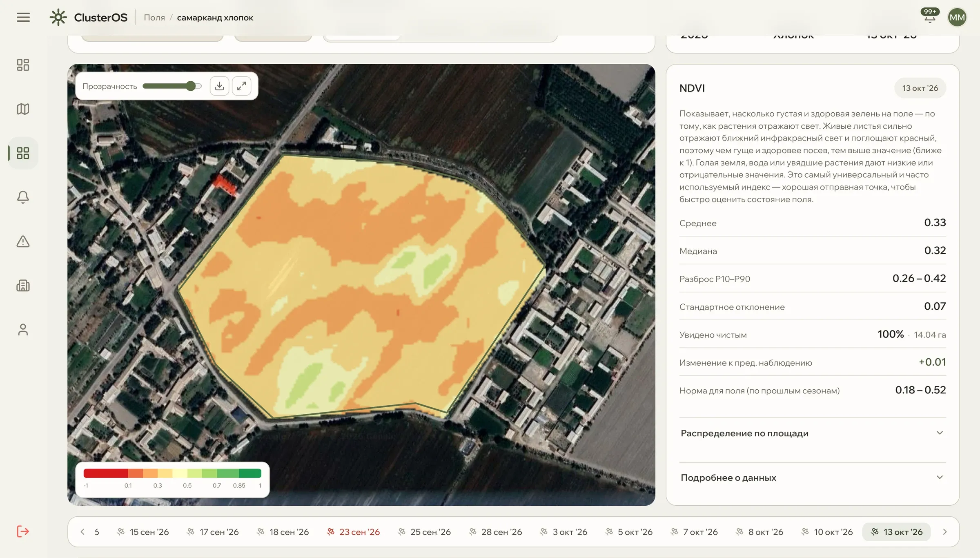Screen dimensions: 980x558
Task: Select the active 13 окт '26 date
Action: (896, 531)
